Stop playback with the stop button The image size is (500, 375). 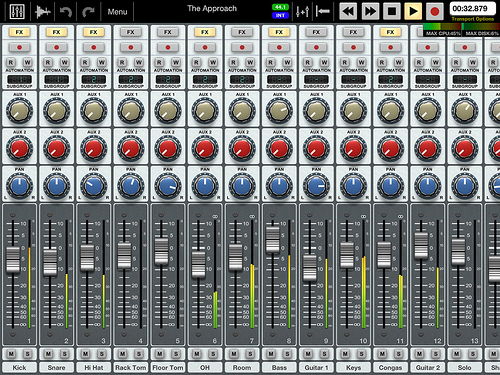pos(392,11)
